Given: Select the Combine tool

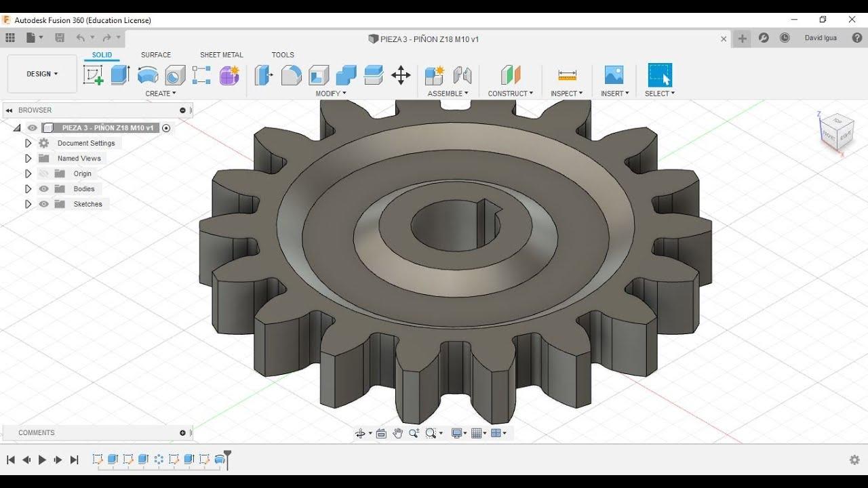Looking at the screenshot, I should click(346, 75).
